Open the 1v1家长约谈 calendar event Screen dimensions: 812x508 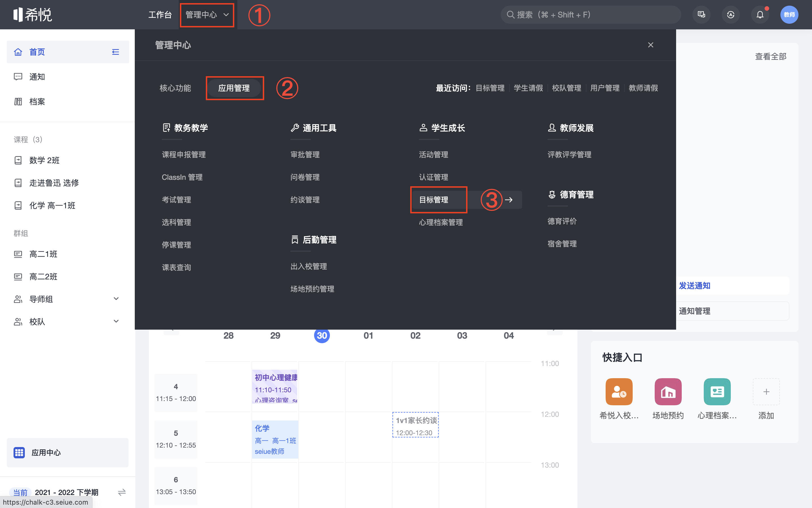[416, 425]
